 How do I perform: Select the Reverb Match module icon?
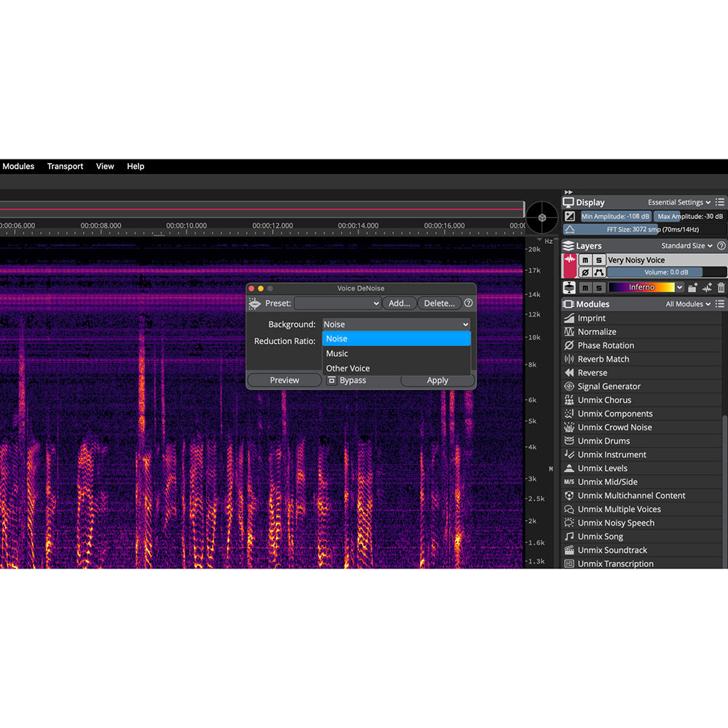pyautogui.click(x=569, y=359)
